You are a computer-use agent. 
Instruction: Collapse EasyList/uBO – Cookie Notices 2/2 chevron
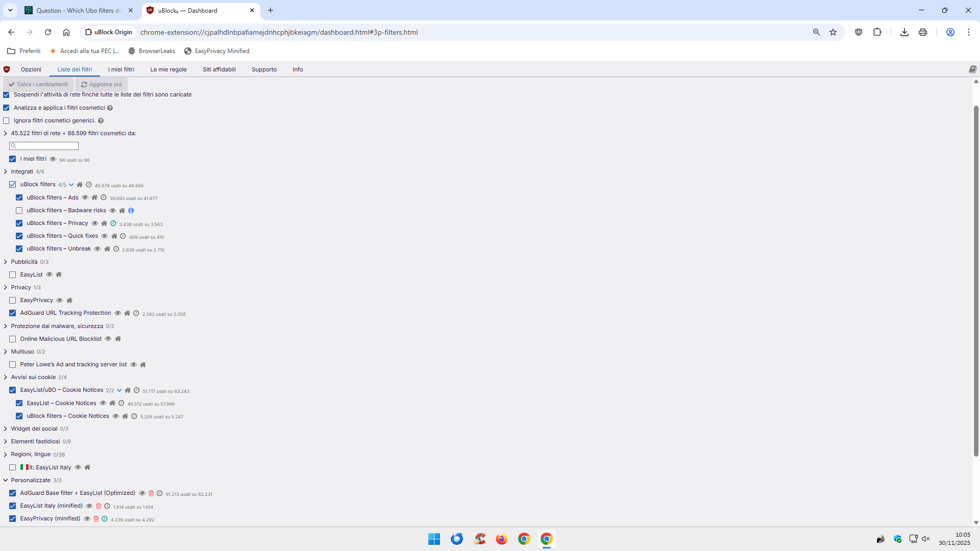click(x=119, y=390)
